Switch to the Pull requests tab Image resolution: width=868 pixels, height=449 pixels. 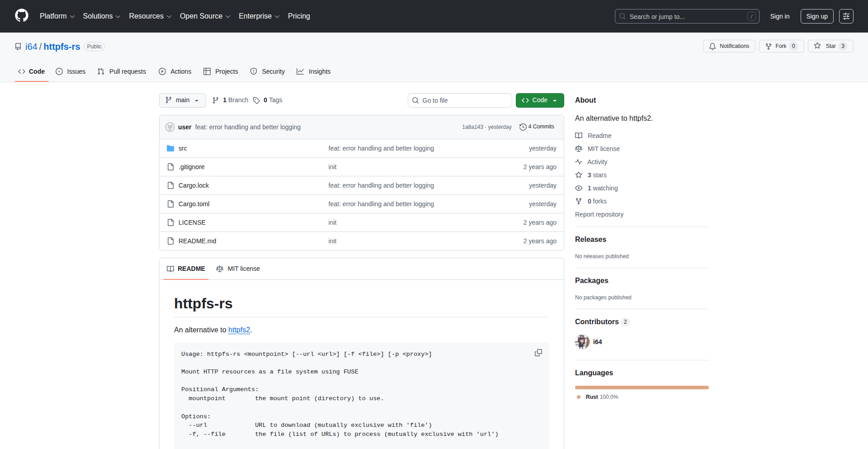click(x=121, y=71)
